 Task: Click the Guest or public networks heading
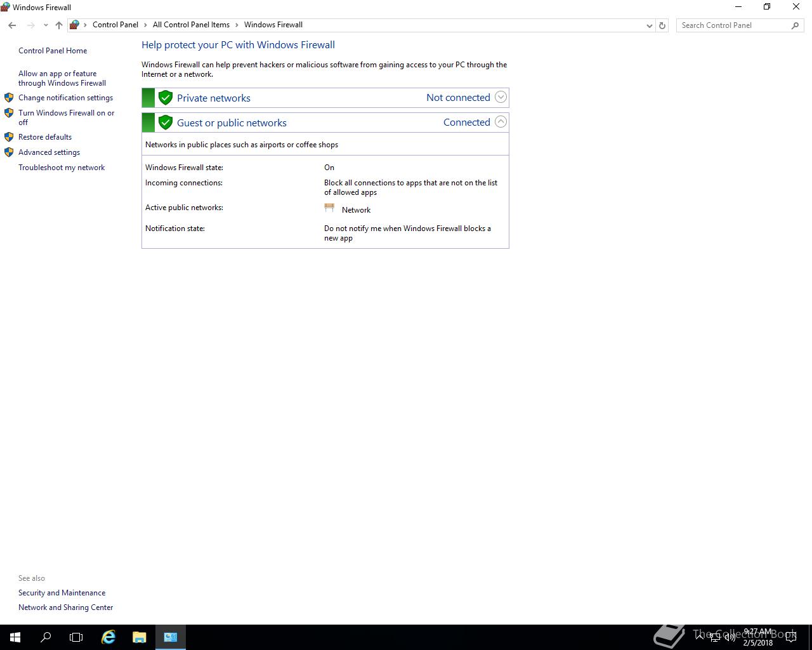(232, 123)
